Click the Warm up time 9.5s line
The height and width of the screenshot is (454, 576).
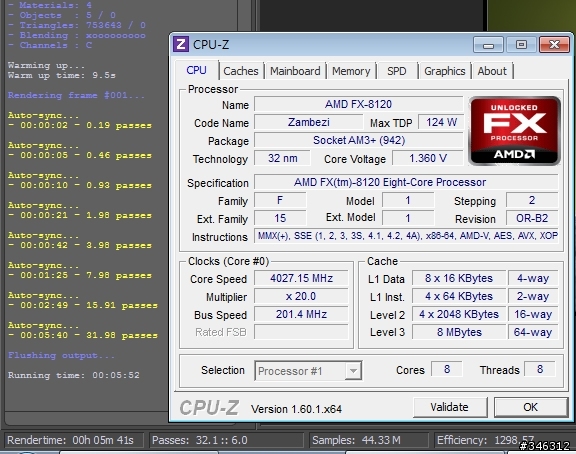(x=62, y=75)
